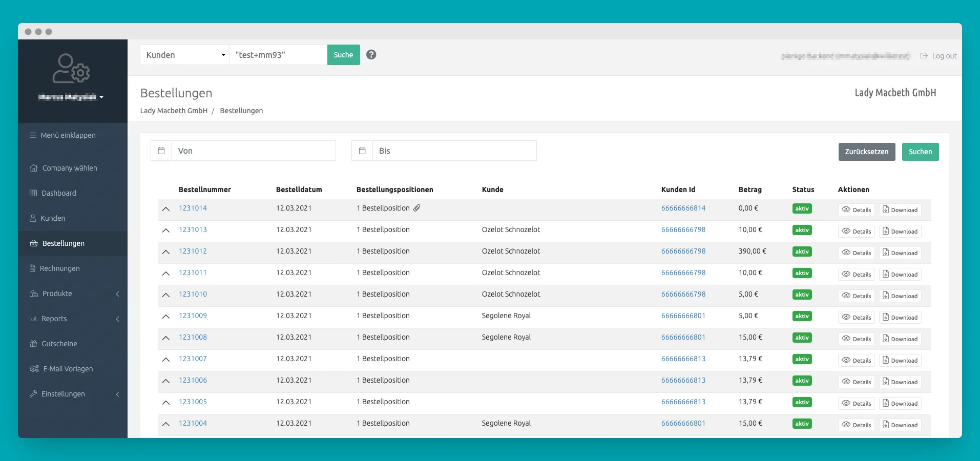Open the user name dropdown in sidebar

pos(71,97)
